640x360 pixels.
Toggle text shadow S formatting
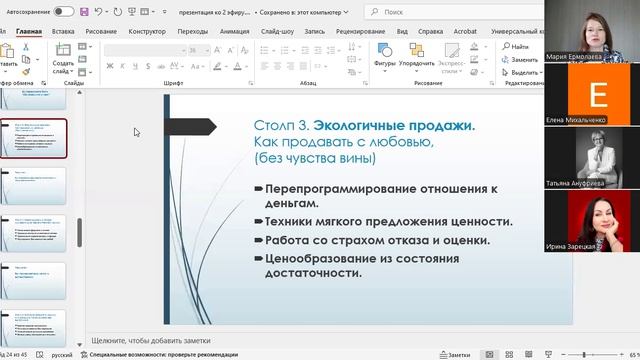[148, 66]
